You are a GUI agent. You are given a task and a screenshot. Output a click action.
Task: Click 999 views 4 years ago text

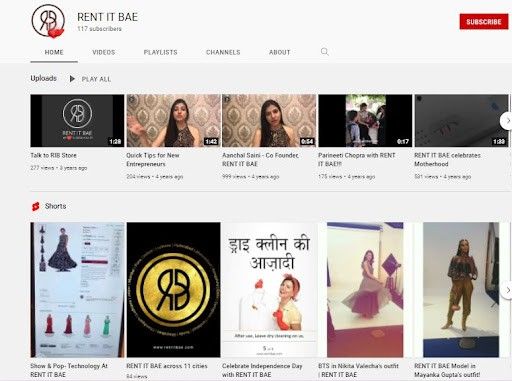coord(251,177)
